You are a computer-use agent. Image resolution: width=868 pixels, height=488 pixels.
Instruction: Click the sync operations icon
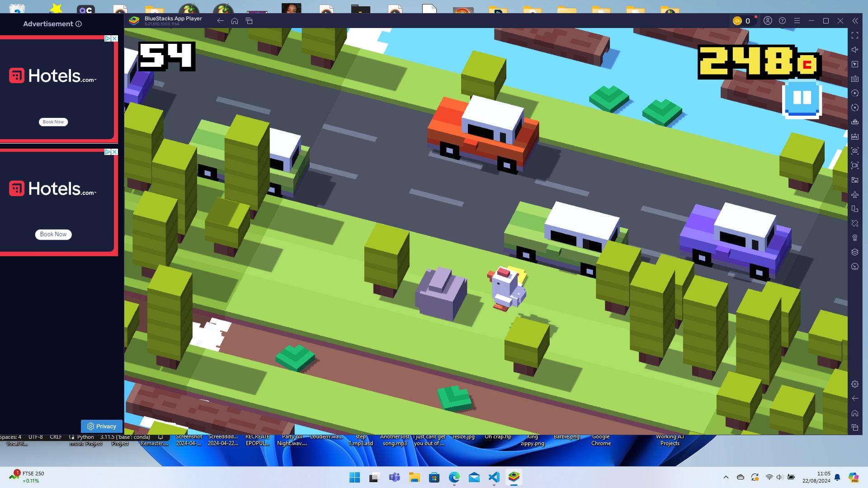click(855, 108)
